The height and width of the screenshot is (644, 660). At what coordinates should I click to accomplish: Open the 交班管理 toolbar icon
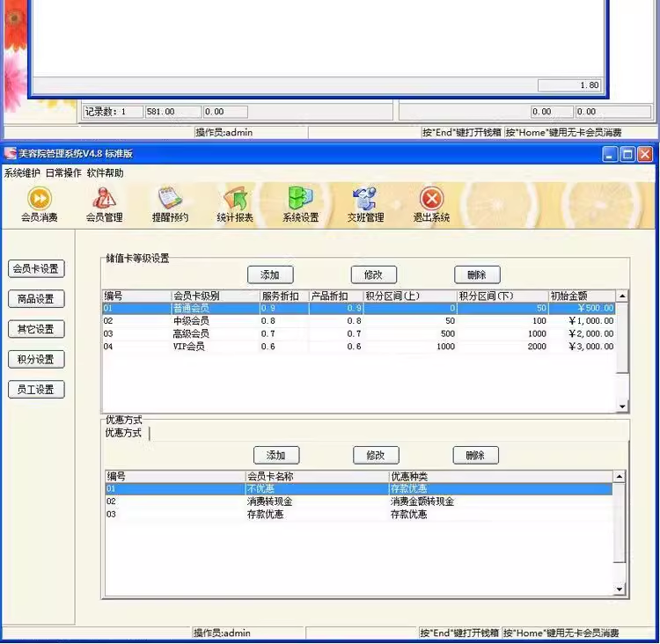coord(365,205)
